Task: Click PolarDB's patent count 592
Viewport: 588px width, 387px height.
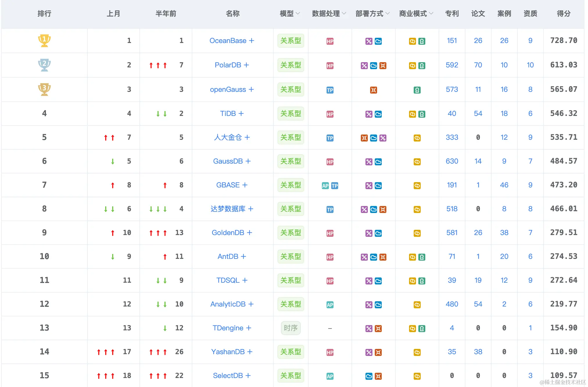Action: (452, 65)
